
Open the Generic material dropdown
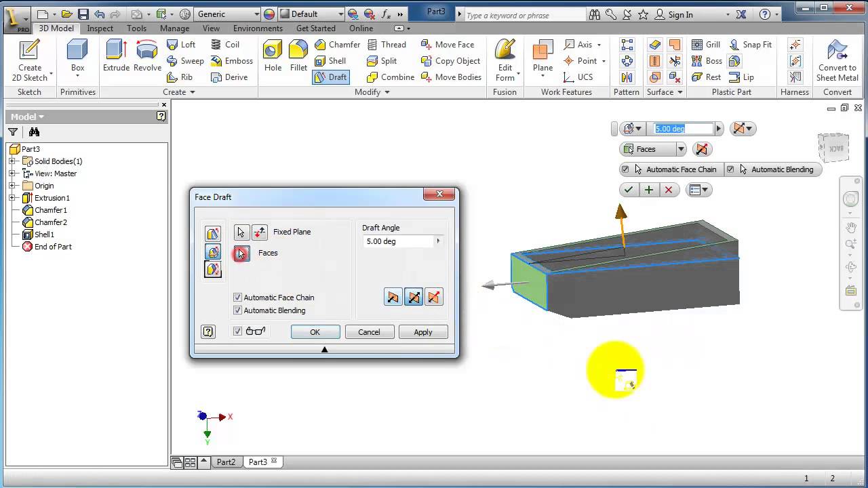256,14
